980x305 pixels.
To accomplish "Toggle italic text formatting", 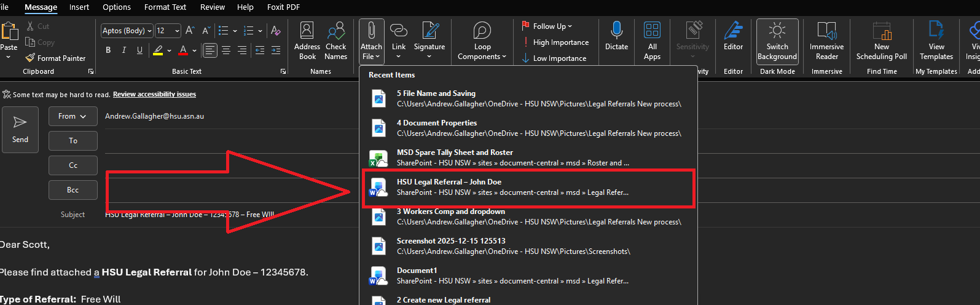I will coord(124,50).
